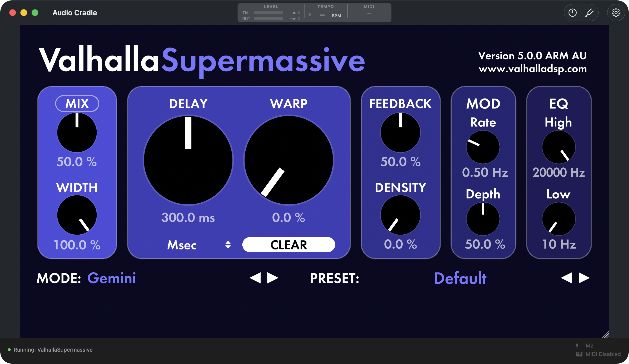Click the Audio Cradle window title
629x364 pixels.
[75, 13]
